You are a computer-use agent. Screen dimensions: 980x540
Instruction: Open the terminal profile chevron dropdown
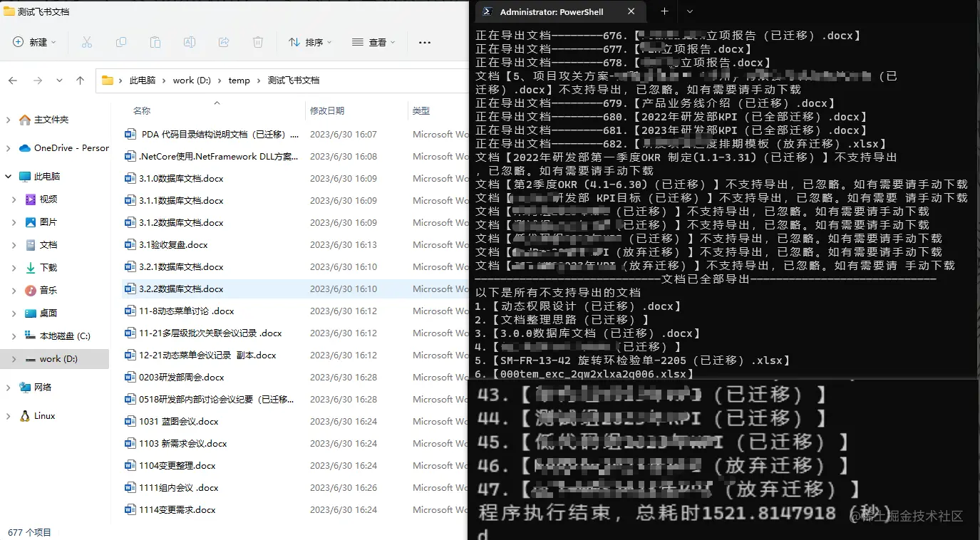(x=688, y=11)
